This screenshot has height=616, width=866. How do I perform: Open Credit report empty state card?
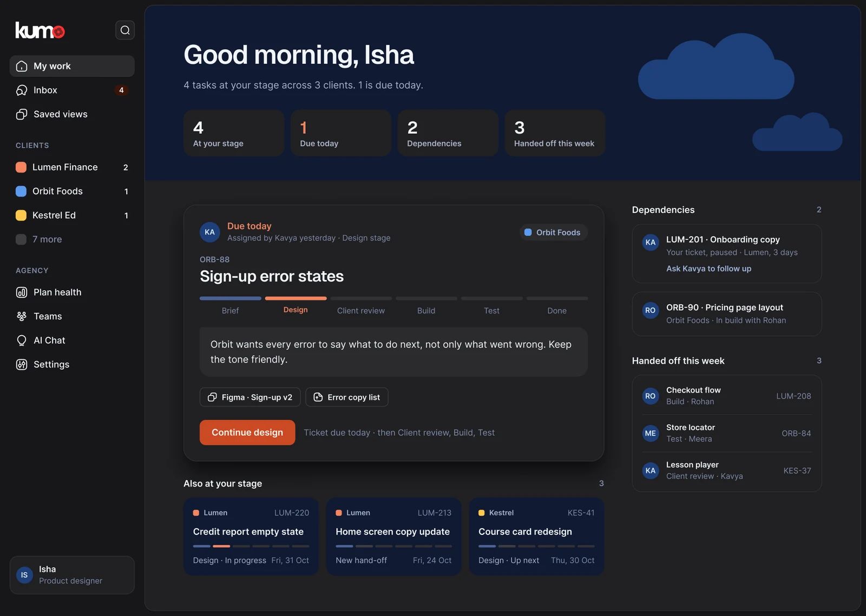(251, 536)
